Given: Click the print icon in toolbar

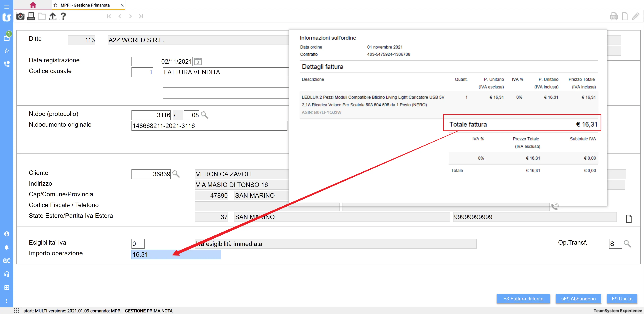Looking at the screenshot, I should [x=31, y=16].
